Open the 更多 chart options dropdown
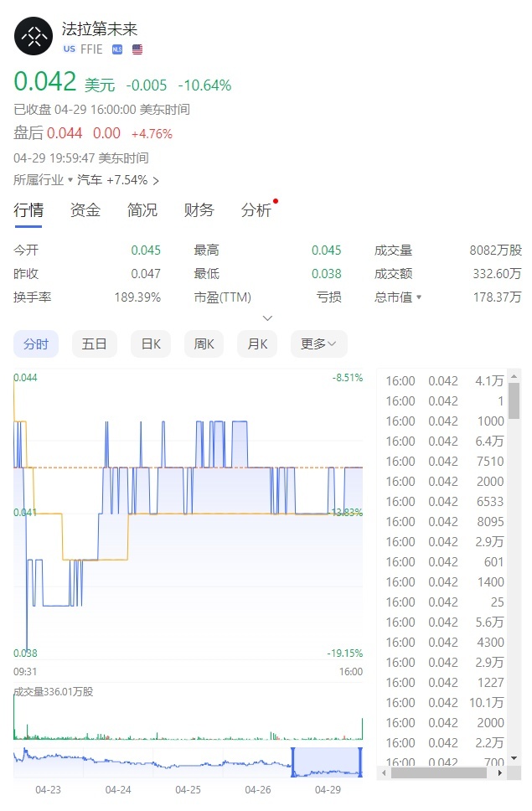 coord(319,344)
